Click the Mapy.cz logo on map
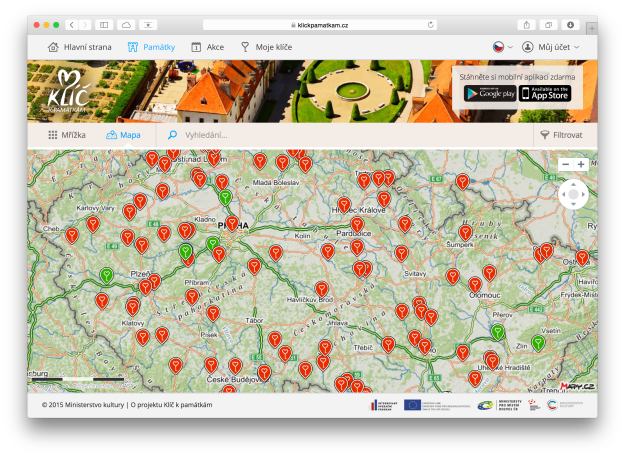The image size is (625, 457). [578, 386]
